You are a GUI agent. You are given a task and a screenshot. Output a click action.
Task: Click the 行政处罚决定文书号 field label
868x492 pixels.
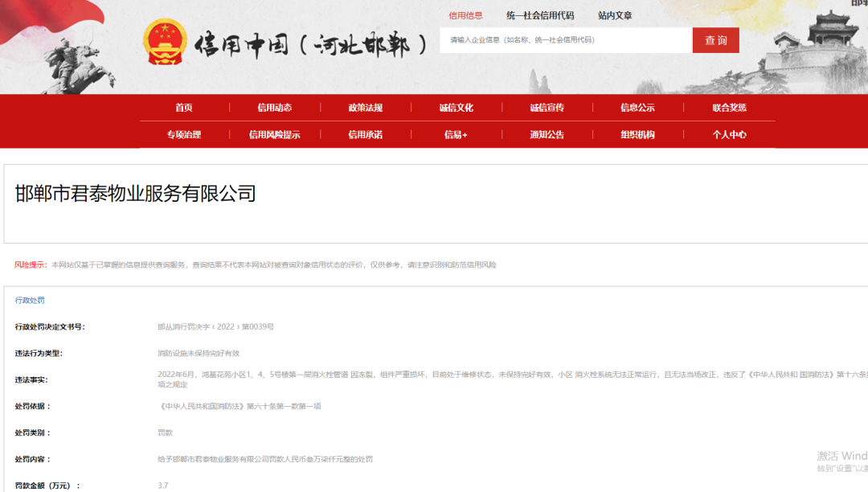[50, 327]
